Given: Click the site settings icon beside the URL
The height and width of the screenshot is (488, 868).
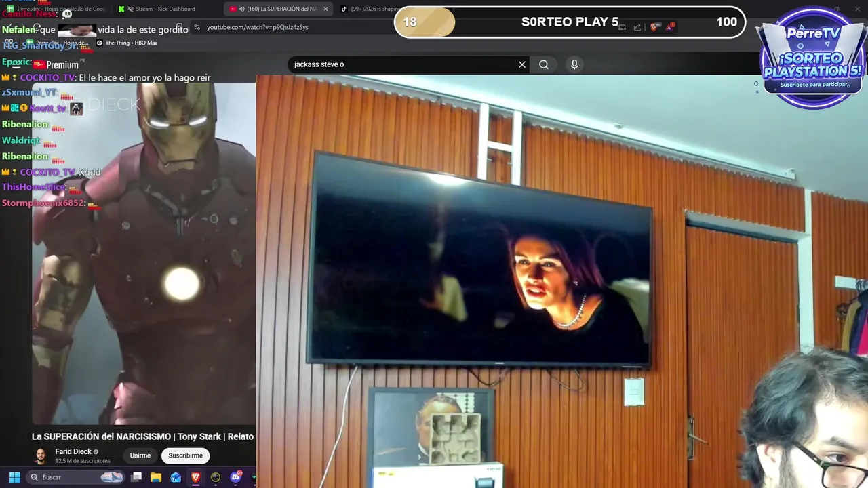Looking at the screenshot, I should coord(197,27).
